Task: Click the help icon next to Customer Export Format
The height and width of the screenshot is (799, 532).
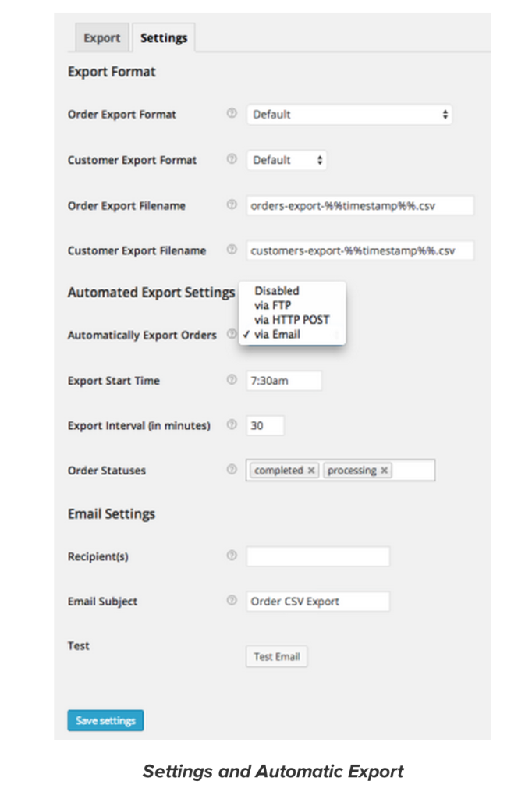Action: pyautogui.click(x=232, y=160)
